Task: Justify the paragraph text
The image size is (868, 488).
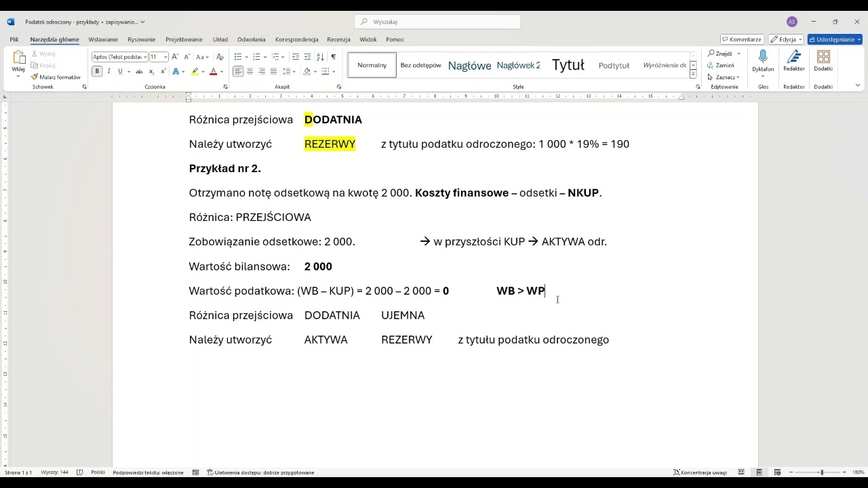Action: [273, 71]
